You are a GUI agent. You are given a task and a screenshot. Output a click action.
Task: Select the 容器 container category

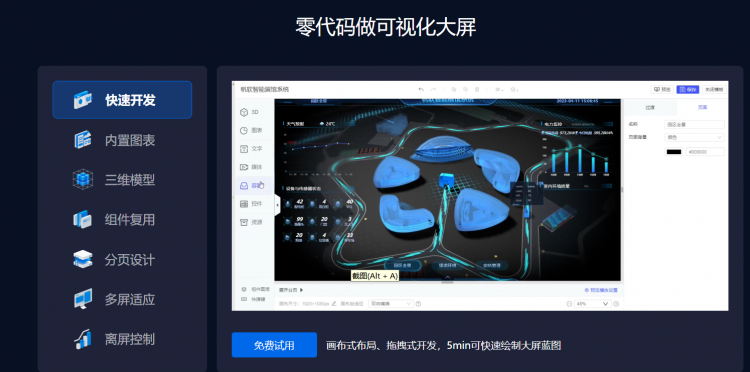coord(253,186)
